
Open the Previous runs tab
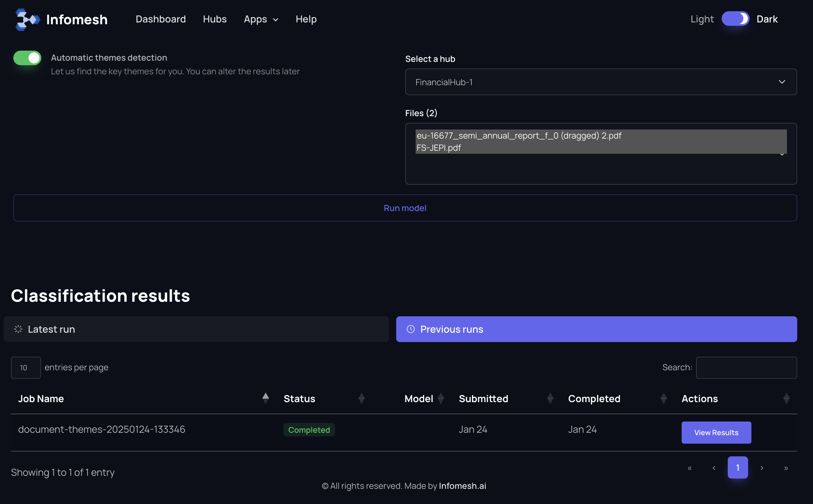coord(596,329)
